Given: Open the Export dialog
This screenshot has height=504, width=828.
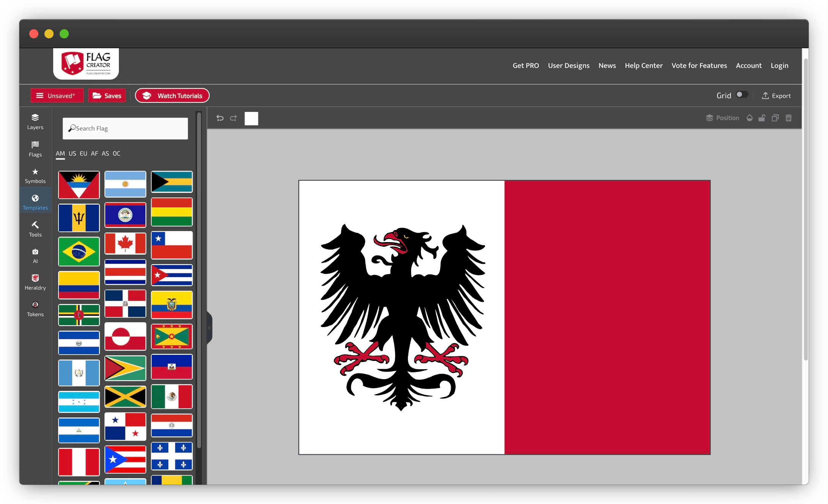Looking at the screenshot, I should [776, 96].
